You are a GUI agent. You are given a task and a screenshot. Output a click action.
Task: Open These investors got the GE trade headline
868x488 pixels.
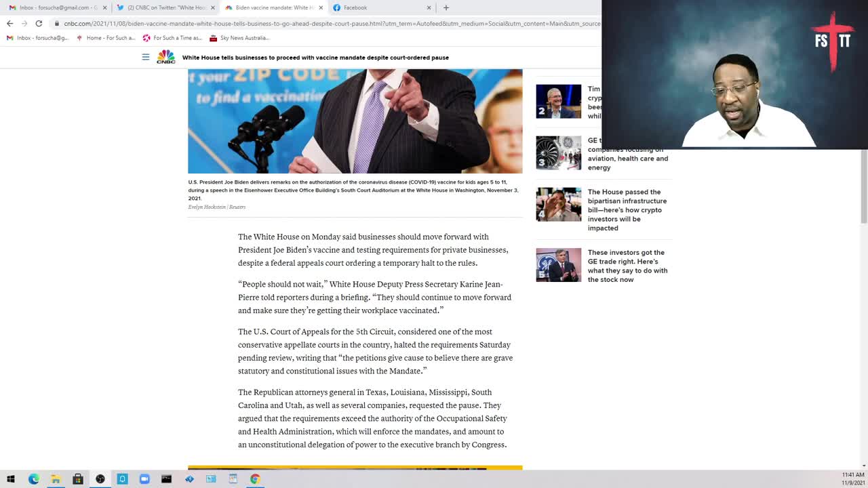[627, 266]
